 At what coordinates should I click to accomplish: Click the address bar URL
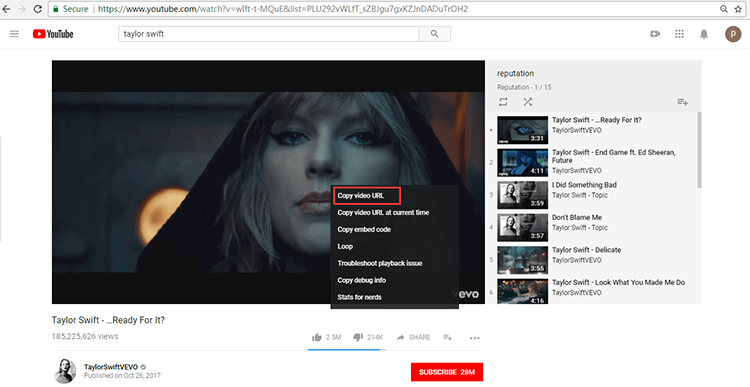(283, 9)
